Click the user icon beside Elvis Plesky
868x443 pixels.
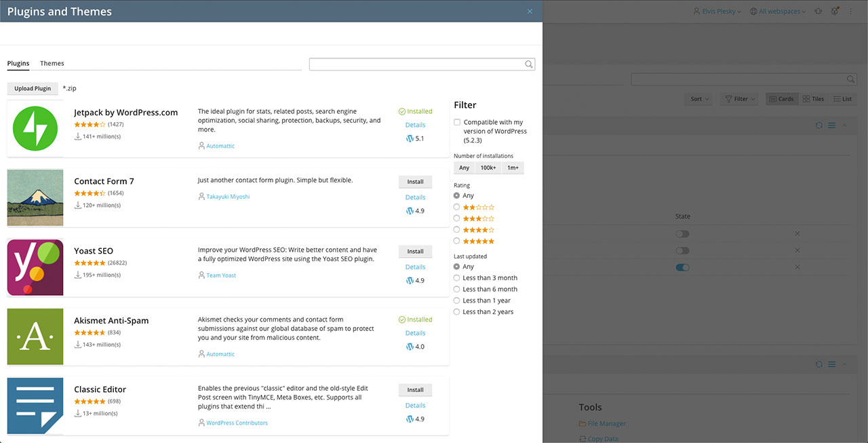point(696,12)
